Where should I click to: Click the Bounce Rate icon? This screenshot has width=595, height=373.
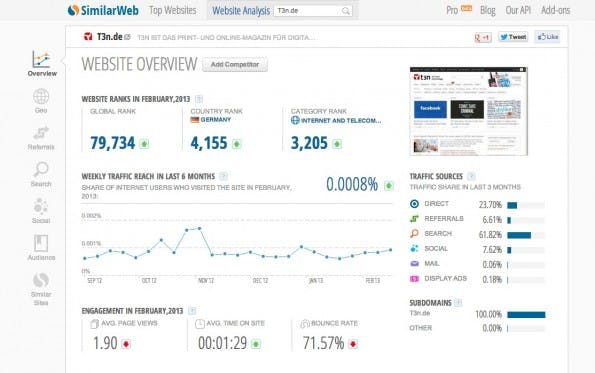click(305, 324)
